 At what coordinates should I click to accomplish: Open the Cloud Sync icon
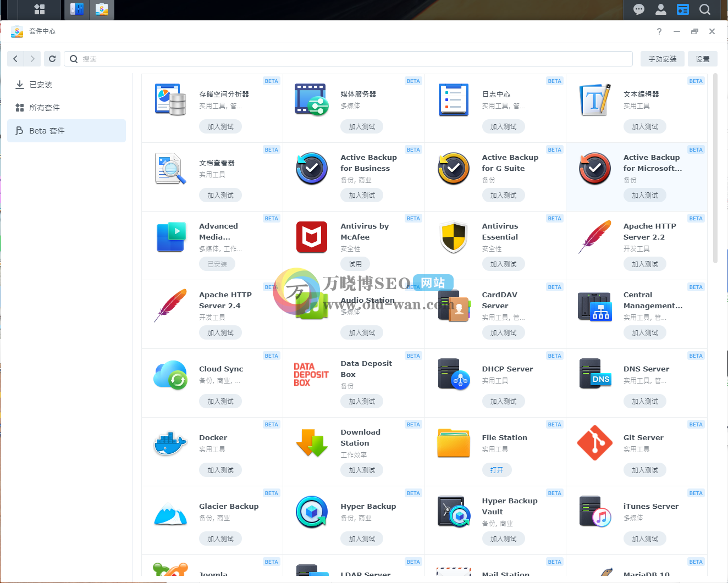pyautogui.click(x=170, y=374)
